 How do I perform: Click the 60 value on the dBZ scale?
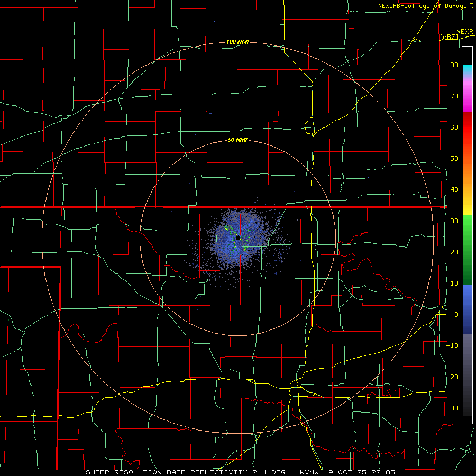pyautogui.click(x=454, y=127)
